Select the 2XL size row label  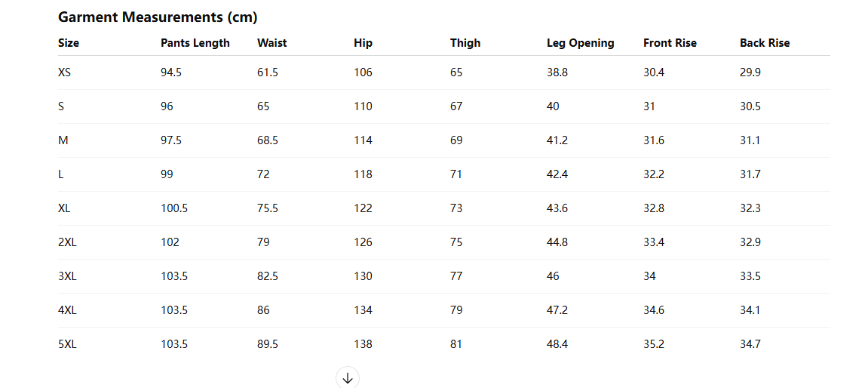pyautogui.click(x=67, y=242)
